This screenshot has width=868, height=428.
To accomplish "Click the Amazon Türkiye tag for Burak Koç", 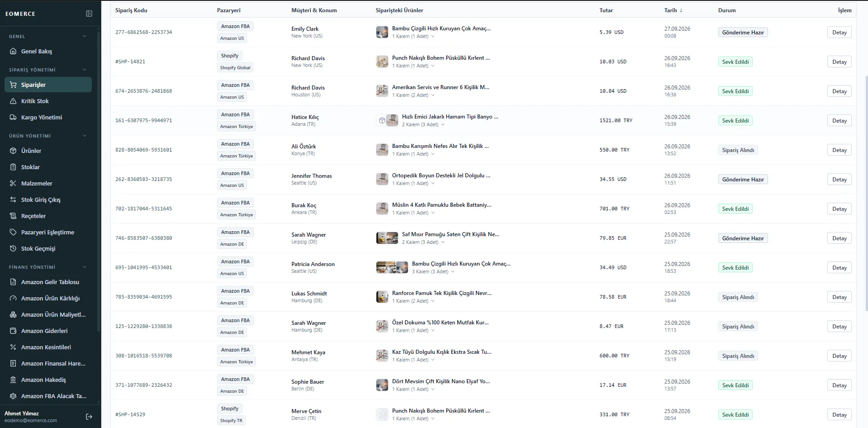I will coord(237,214).
